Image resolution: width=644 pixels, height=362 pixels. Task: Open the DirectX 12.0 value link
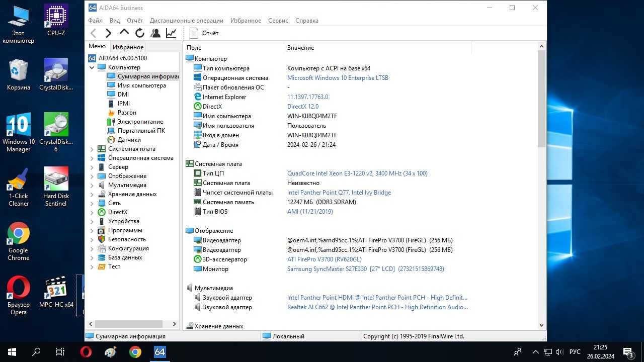coord(303,107)
